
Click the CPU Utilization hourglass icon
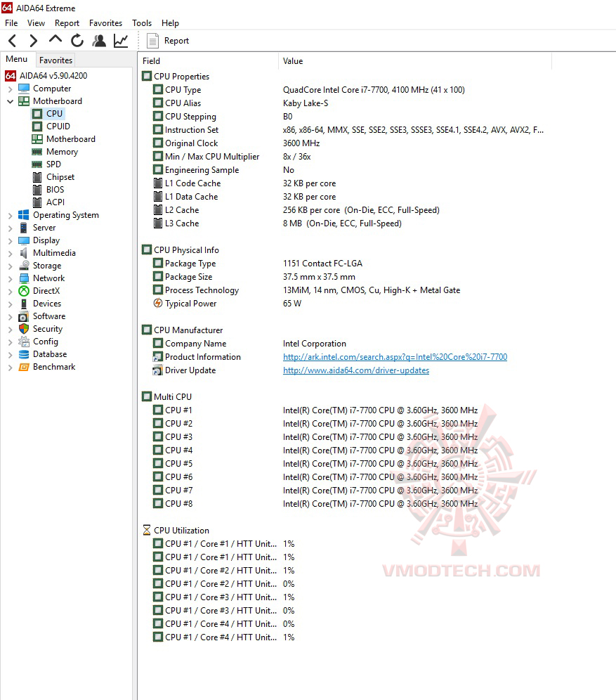(x=147, y=531)
